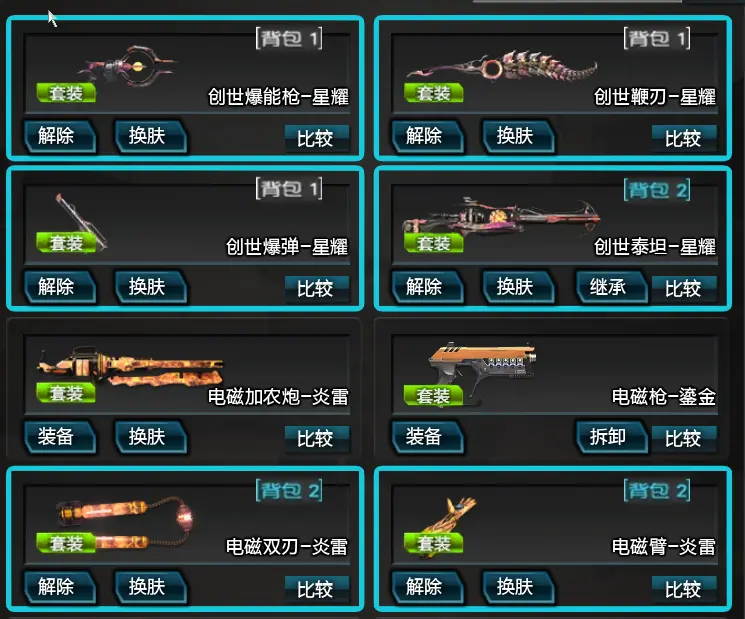Screen dimensions: 745x619
Task: Click 换肤 for 创世鞭刃-星耀
Action: pyautogui.click(x=518, y=136)
